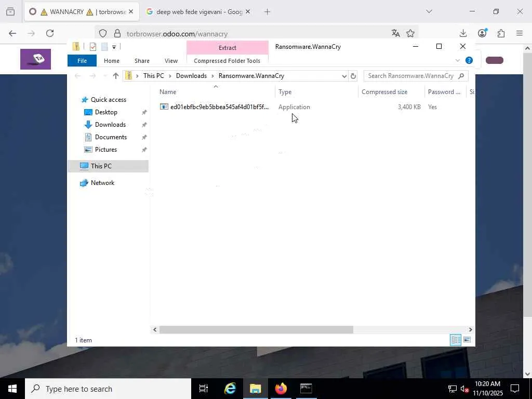Screen dimensions: 532x399
Task: Select the WANNACRY torbrowser tab
Action: pos(82,12)
